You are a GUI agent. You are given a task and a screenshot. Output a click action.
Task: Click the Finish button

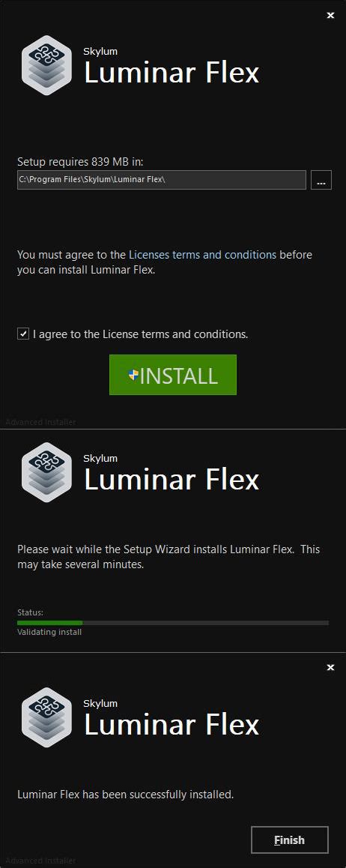[290, 840]
